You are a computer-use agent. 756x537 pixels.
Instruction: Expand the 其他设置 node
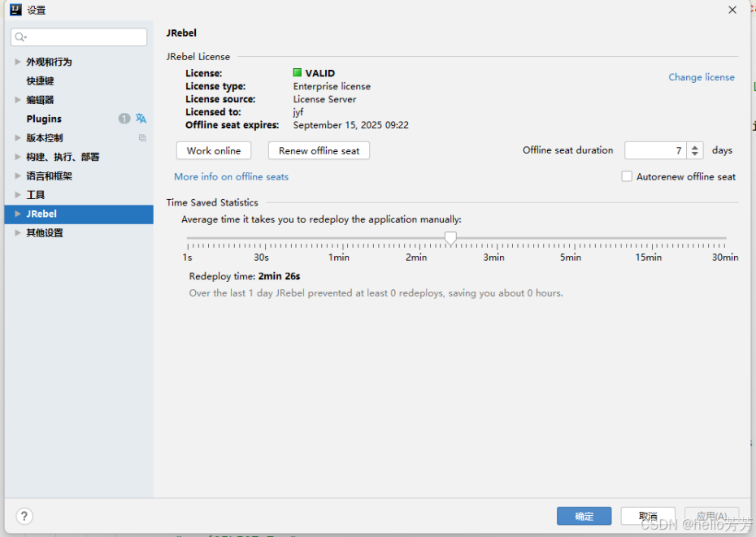17,233
